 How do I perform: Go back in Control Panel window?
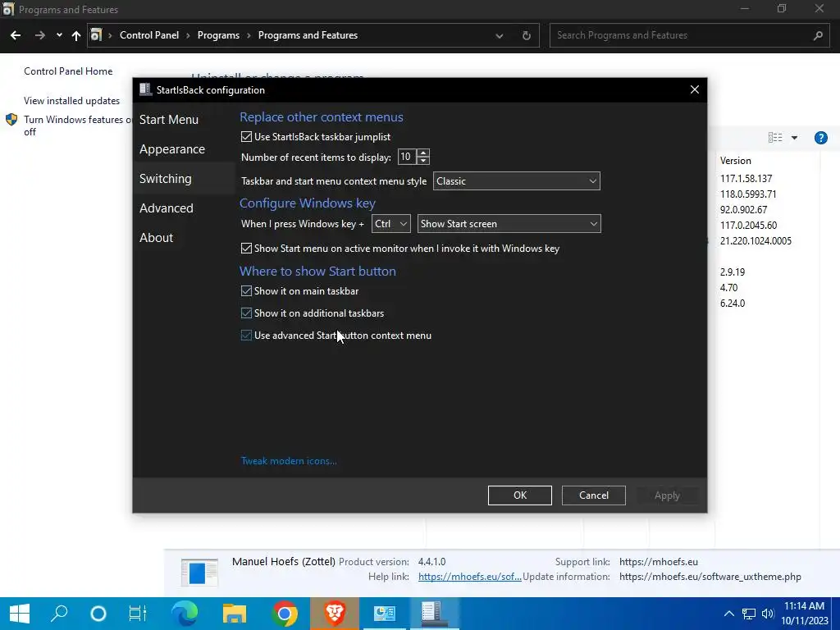16,35
